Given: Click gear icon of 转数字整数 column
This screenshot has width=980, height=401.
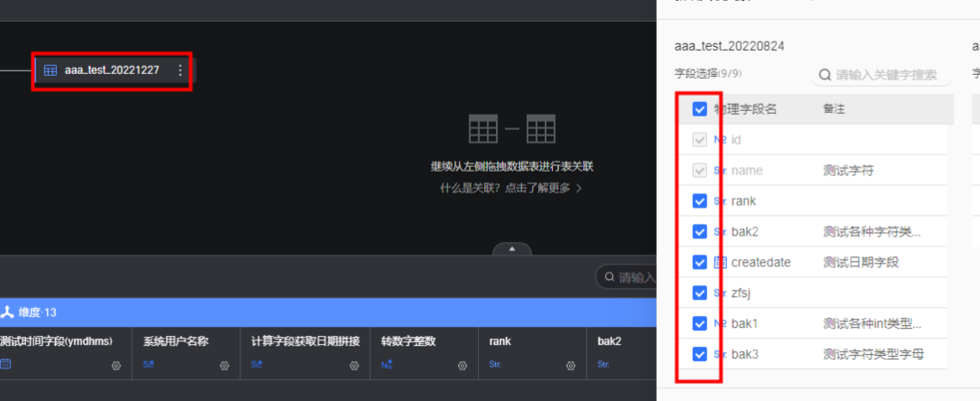Looking at the screenshot, I should tap(462, 366).
